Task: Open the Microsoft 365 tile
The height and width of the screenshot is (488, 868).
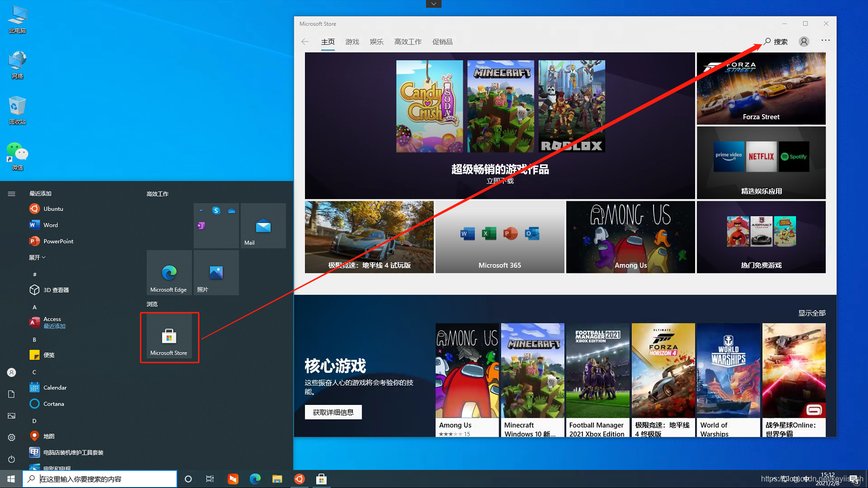Action: (x=500, y=237)
